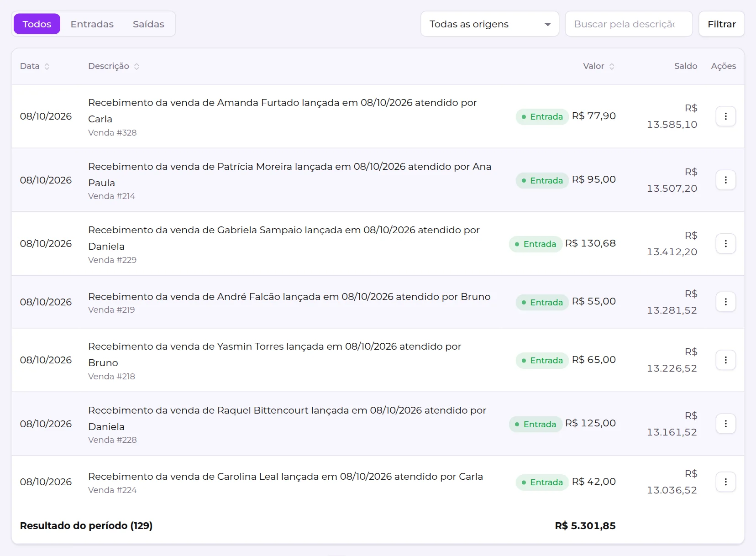The height and width of the screenshot is (556, 756).
Task: Click description of Carolina Leal sale
Action: [x=285, y=477]
